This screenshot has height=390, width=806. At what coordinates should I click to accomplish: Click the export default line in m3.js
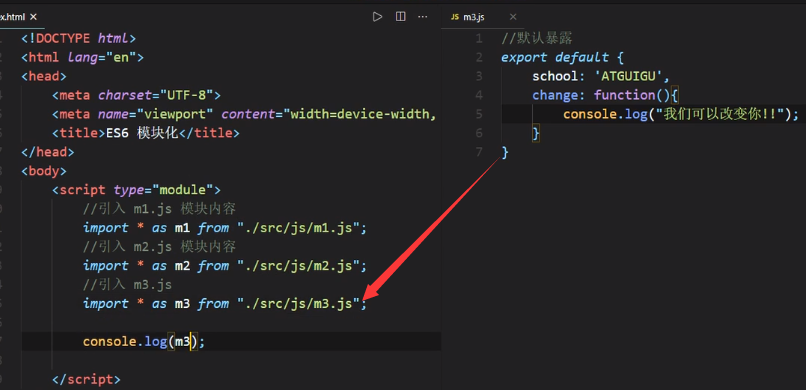(x=563, y=57)
